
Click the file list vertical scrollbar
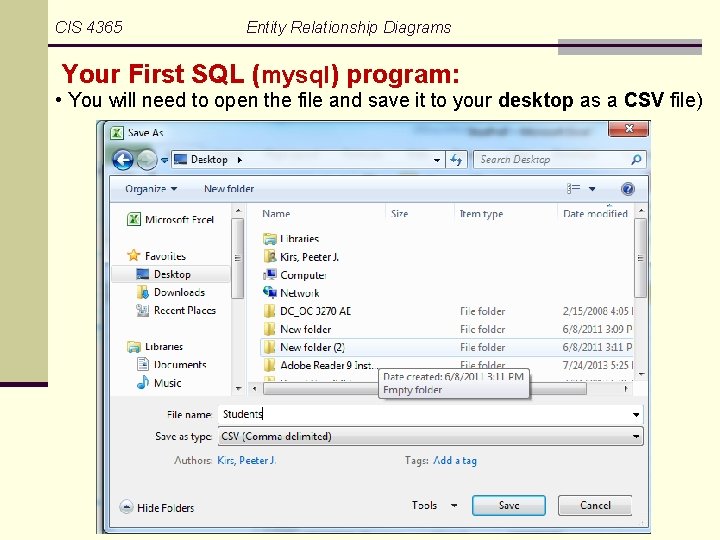641,257
